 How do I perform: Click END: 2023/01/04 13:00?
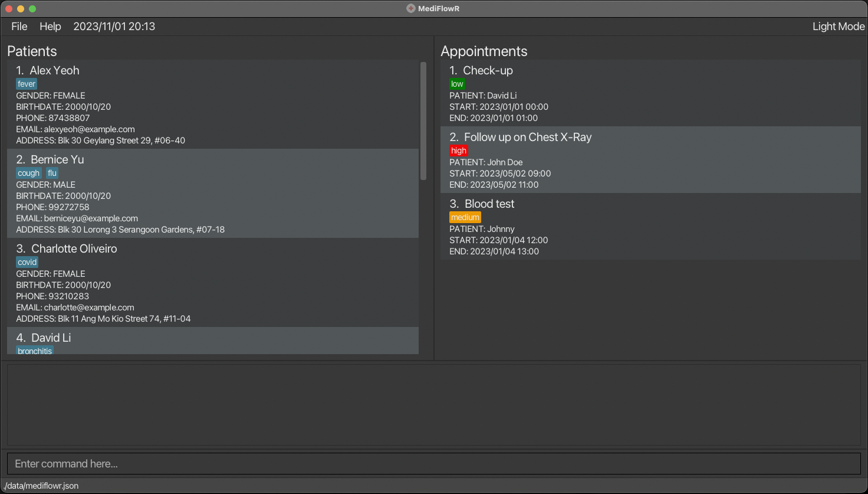[494, 251]
